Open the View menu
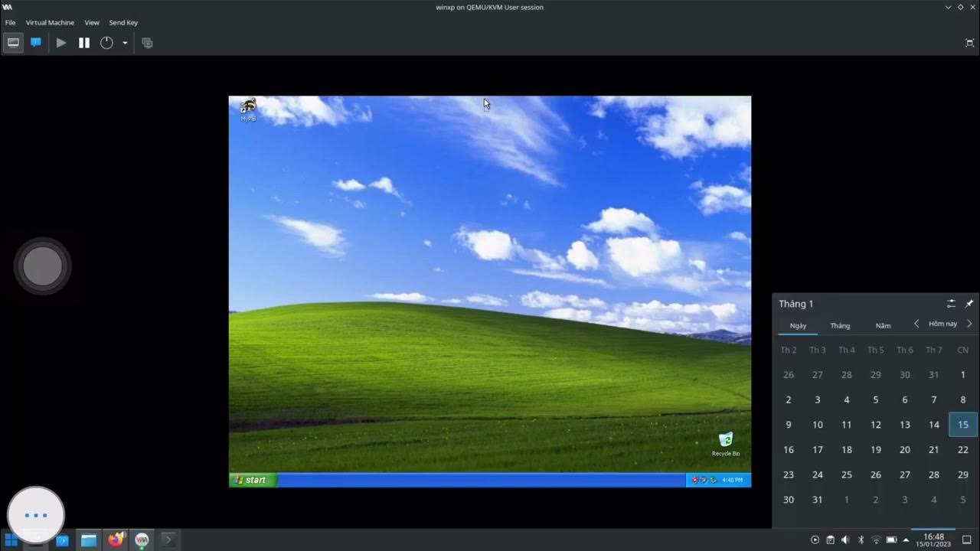Viewport: 980px width, 551px height. [92, 23]
